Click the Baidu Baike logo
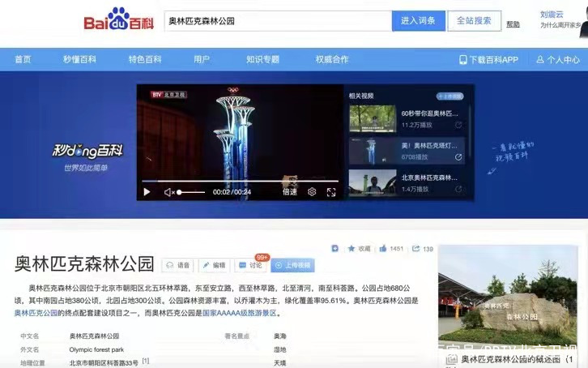The image size is (588, 368). coord(118,19)
